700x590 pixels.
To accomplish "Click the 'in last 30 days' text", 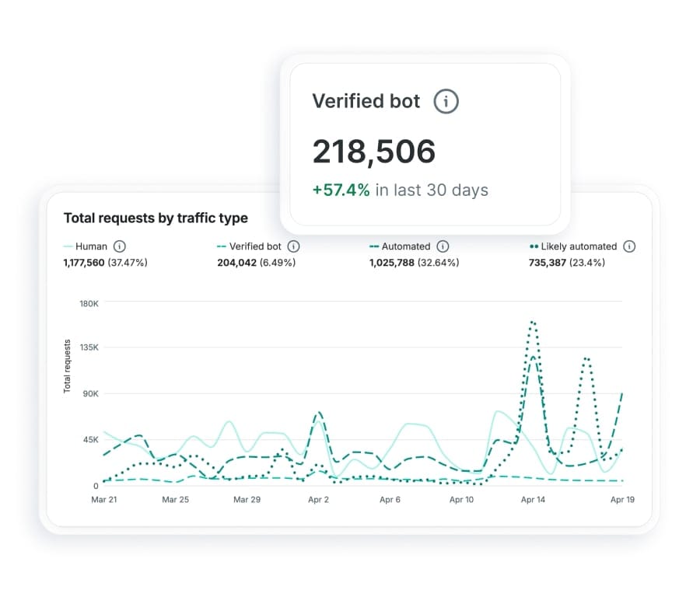I will (432, 190).
